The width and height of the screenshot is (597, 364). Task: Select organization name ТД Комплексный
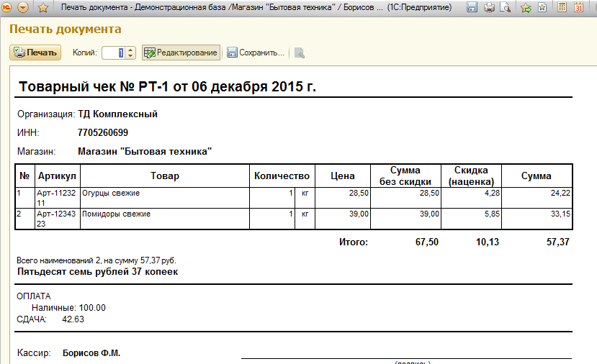coord(117,114)
